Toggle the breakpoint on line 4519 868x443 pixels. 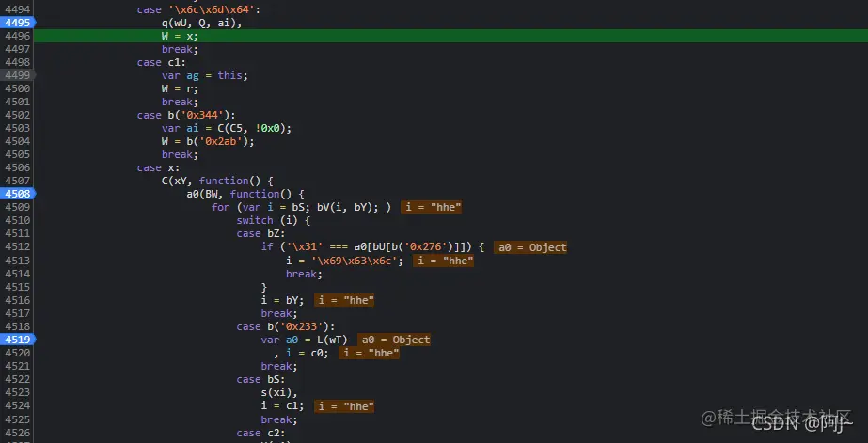18,340
